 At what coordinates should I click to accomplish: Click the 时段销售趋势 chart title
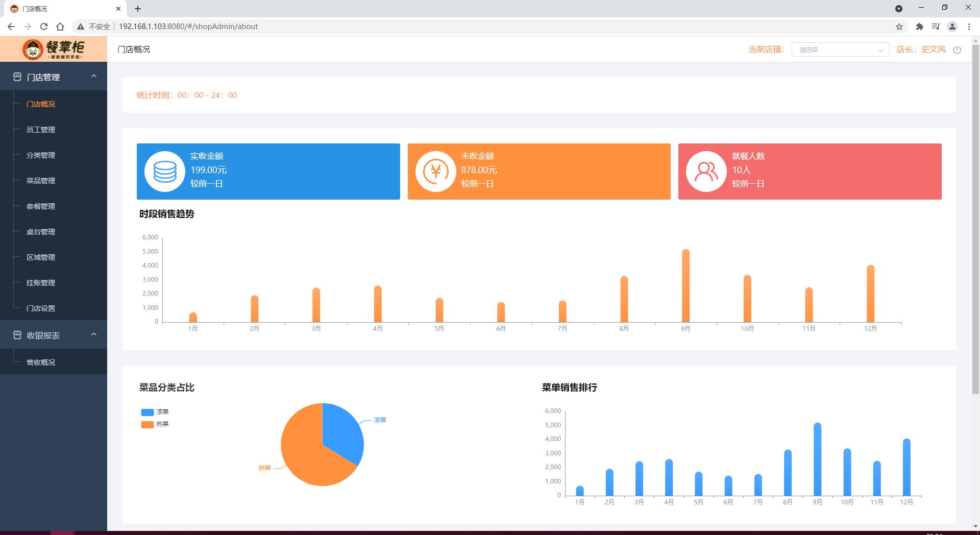(167, 214)
